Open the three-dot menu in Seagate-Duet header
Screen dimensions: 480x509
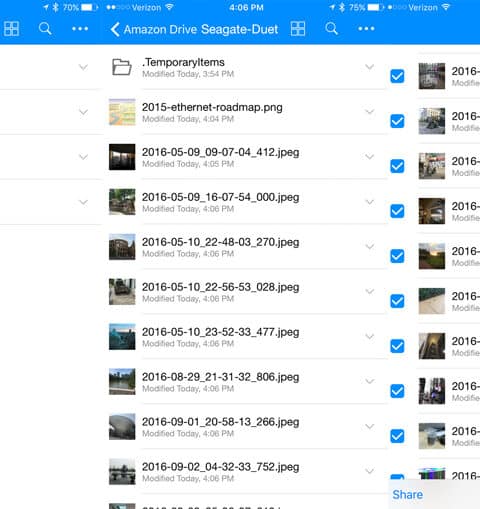tap(366, 29)
